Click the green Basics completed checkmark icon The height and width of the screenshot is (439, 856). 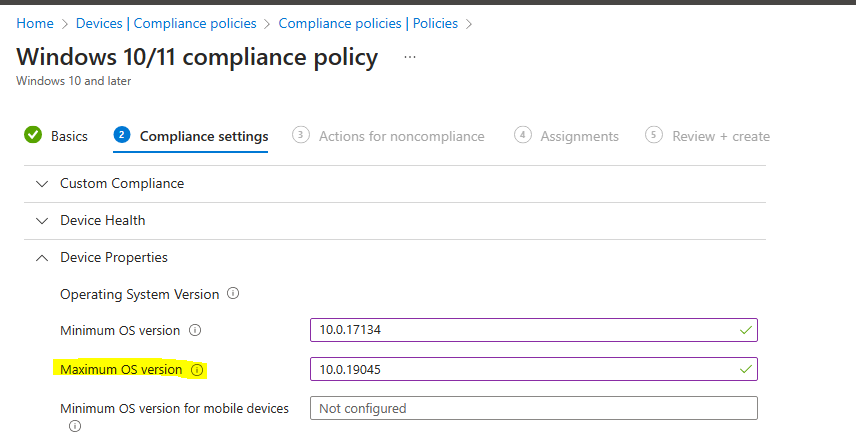pyautogui.click(x=33, y=134)
